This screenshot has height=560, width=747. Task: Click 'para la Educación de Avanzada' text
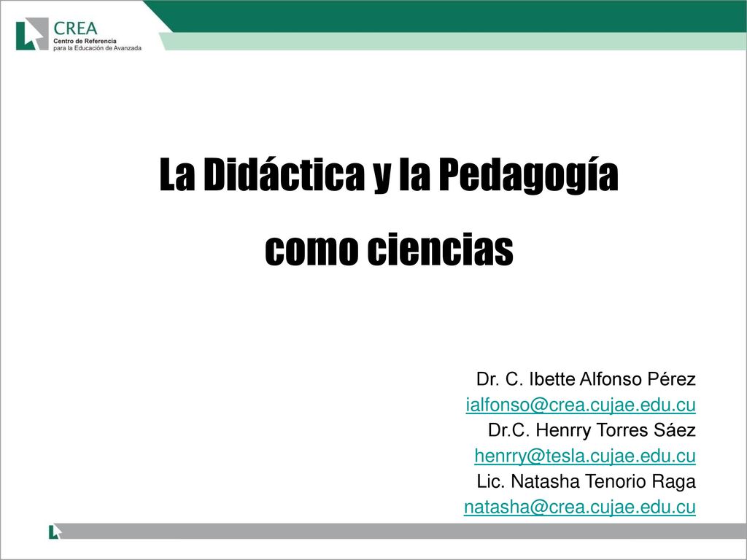click(x=97, y=48)
